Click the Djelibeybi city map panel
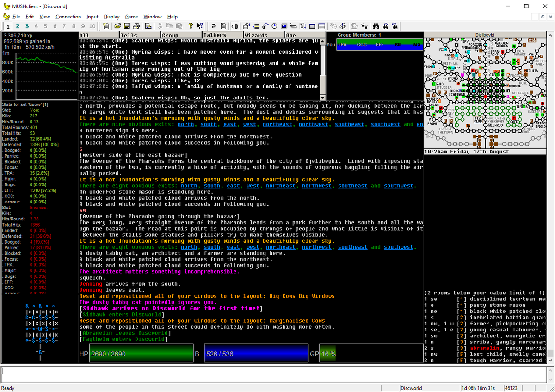The width and height of the screenshot is (555, 392). pyautogui.click(x=485, y=92)
